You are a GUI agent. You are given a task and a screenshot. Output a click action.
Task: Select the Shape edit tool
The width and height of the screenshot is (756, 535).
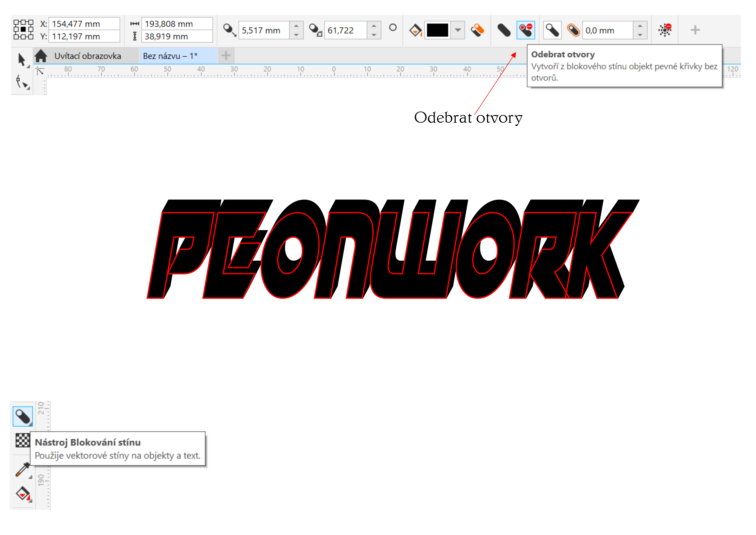tap(22, 81)
